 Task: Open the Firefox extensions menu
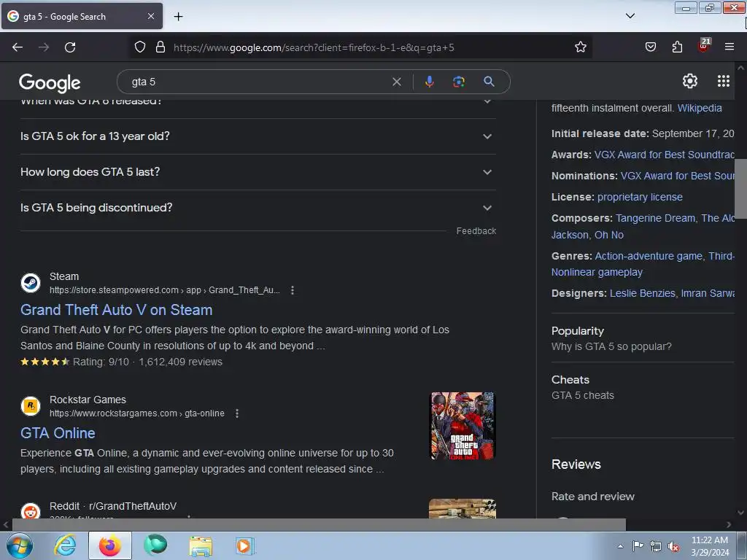pyautogui.click(x=677, y=47)
